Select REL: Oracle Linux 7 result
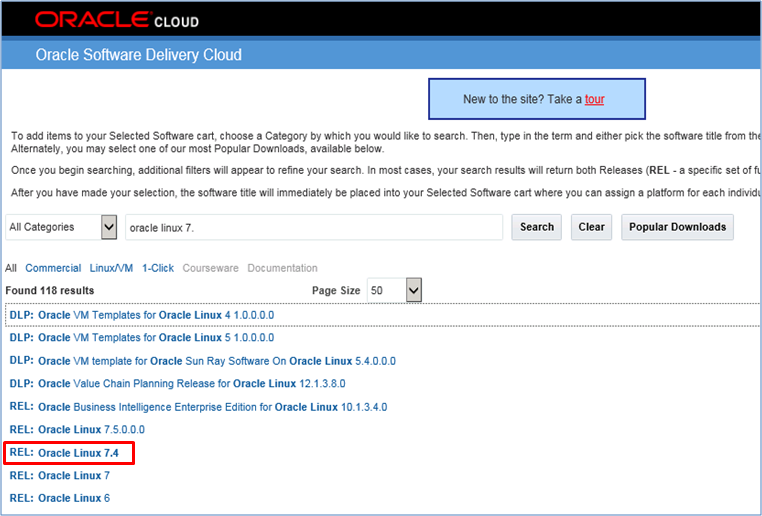 point(60,475)
